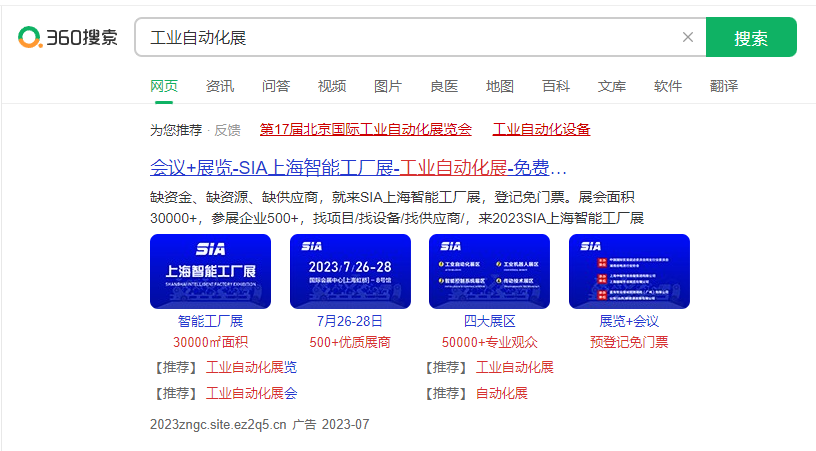Open the recommended link 工业自动化展
Image resolution: width=816 pixels, height=451 pixels.
pos(515,367)
